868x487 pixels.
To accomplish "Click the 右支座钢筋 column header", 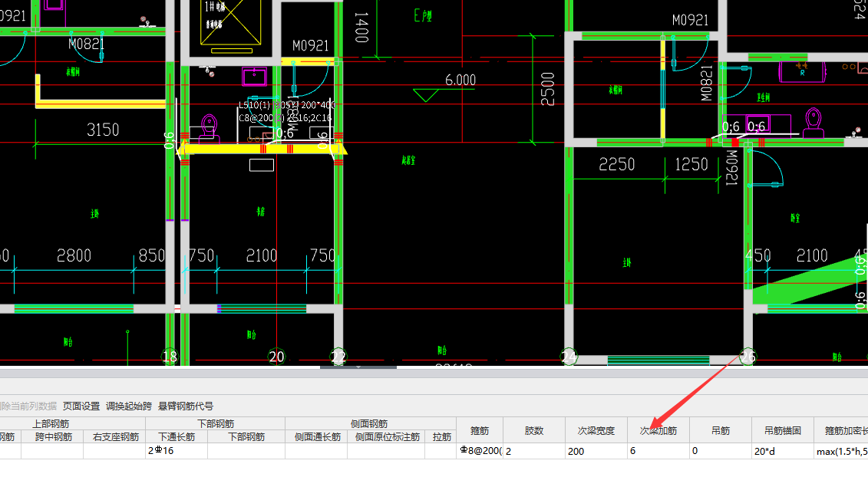I will click(115, 436).
